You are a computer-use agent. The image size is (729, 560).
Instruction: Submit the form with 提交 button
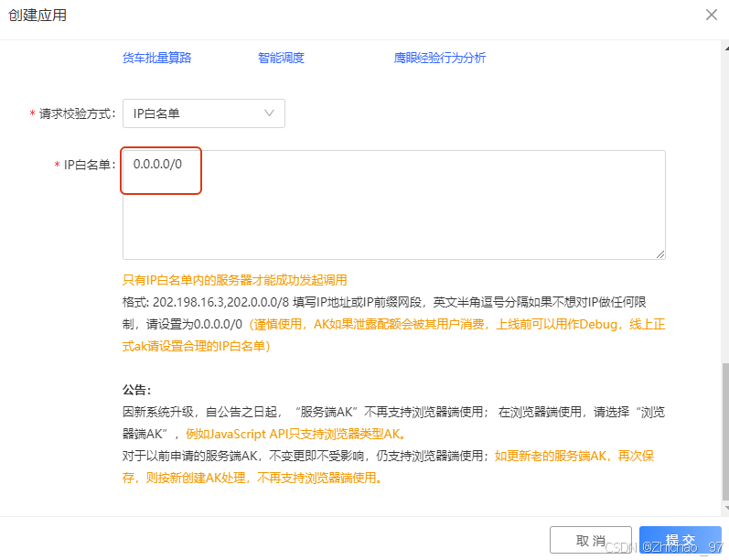click(681, 540)
